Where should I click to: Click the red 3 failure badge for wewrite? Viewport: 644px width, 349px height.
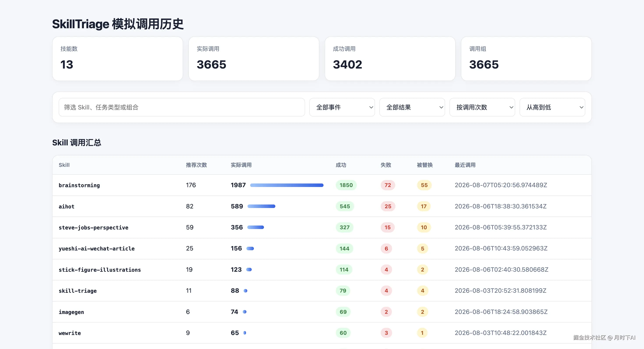pyautogui.click(x=386, y=333)
